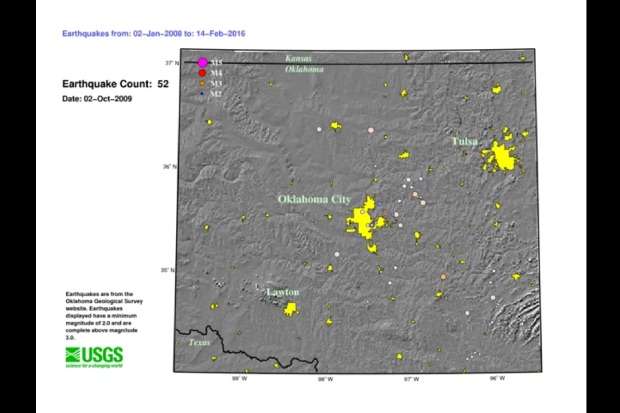Click the Oklahoma Geological Survey attribution paragraph

(104, 316)
